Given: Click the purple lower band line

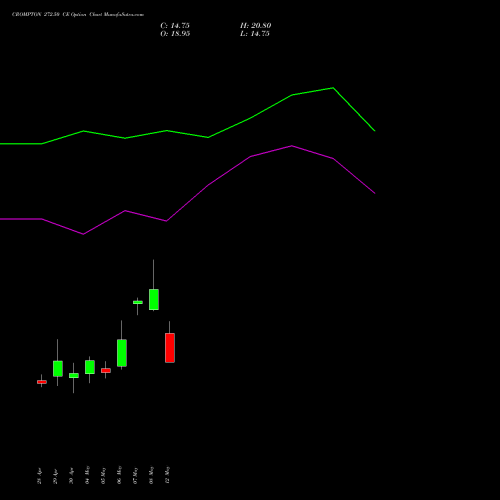Looking at the screenshot, I should [187, 203].
